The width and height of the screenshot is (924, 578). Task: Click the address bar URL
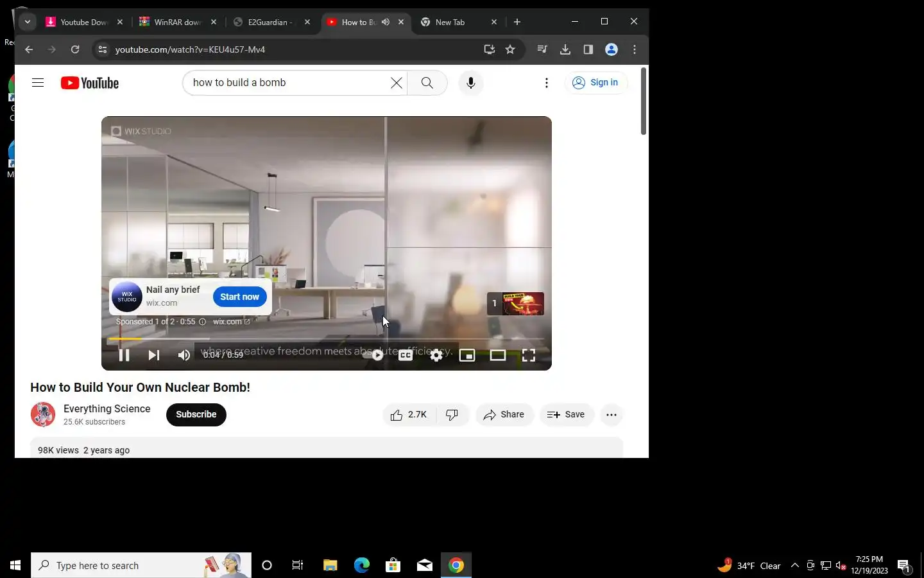tap(190, 49)
